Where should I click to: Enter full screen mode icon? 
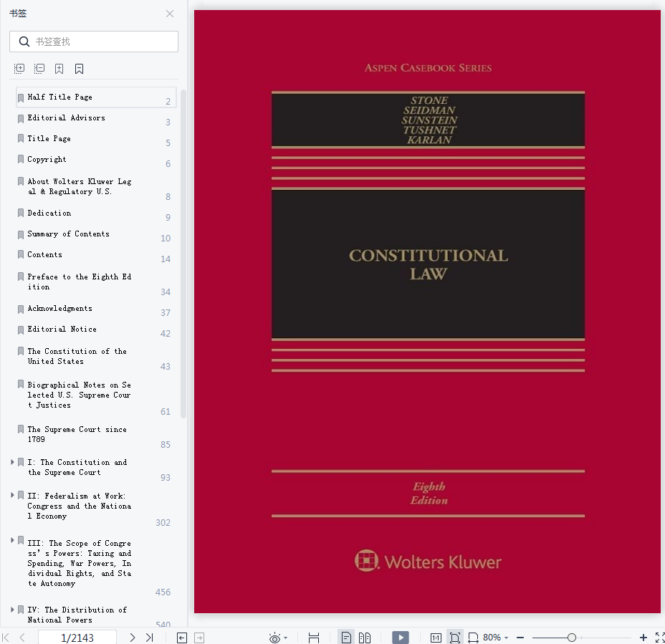click(x=660, y=638)
